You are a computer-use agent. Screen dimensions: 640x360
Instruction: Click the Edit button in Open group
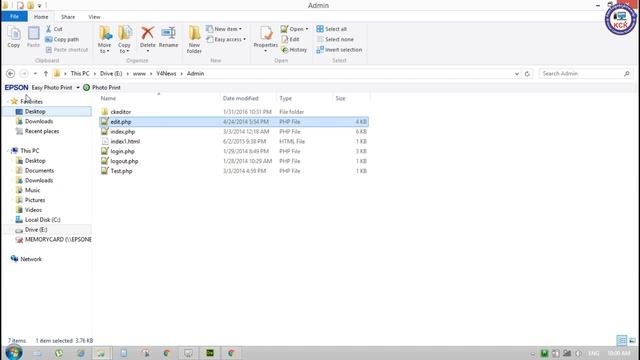tap(290, 39)
